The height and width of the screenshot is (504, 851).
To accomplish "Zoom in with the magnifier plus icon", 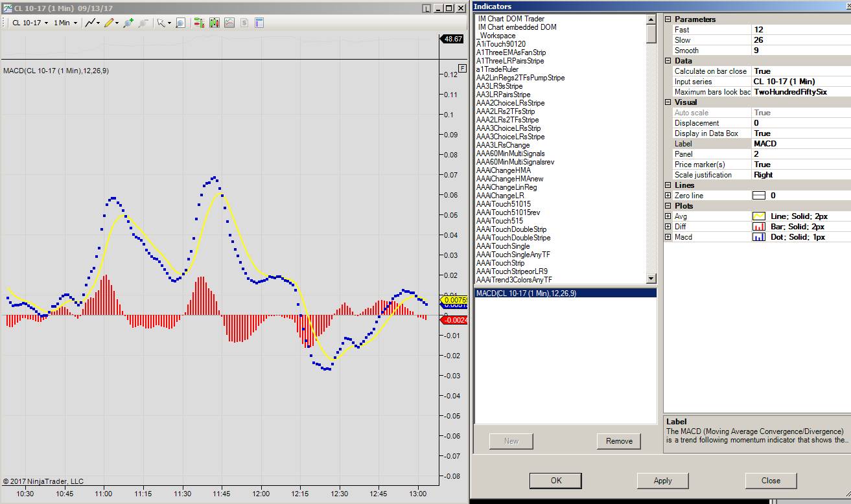I will click(128, 23).
